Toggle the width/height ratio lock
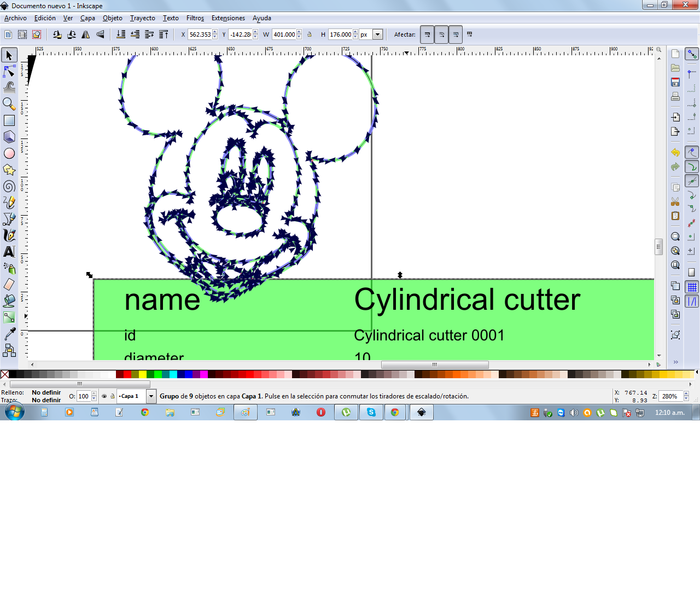700x590 pixels. point(310,34)
